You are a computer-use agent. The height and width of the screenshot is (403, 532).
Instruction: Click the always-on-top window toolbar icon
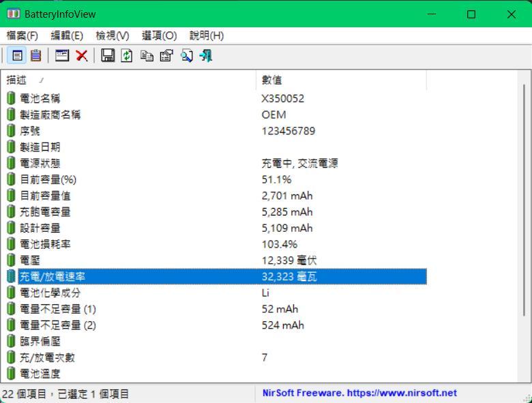coord(62,56)
